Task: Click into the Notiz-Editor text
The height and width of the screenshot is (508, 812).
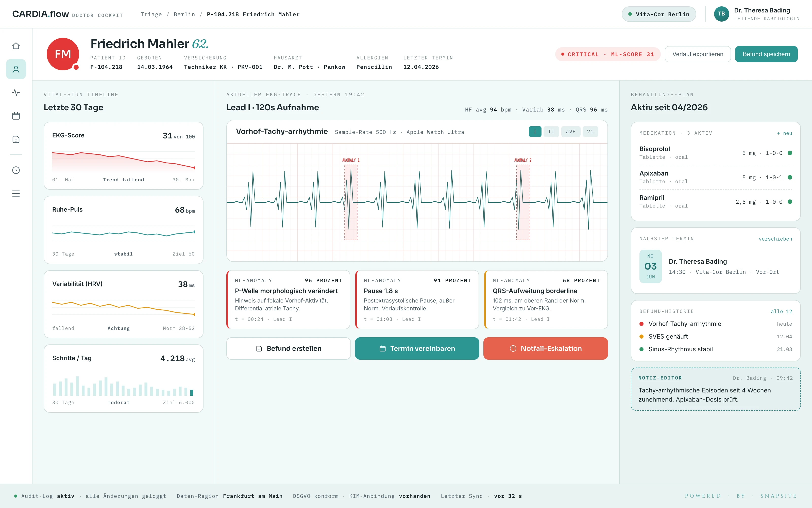Action: 705,395
